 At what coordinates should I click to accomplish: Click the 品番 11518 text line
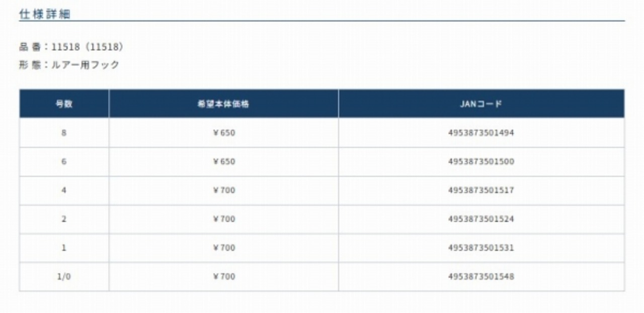(x=71, y=47)
